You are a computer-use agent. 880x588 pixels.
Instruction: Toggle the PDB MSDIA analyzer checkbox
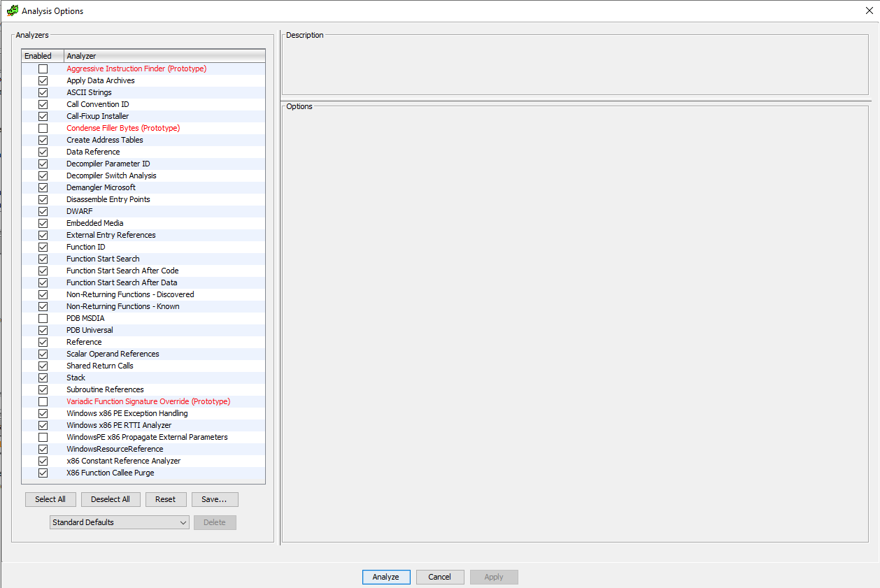tap(43, 318)
